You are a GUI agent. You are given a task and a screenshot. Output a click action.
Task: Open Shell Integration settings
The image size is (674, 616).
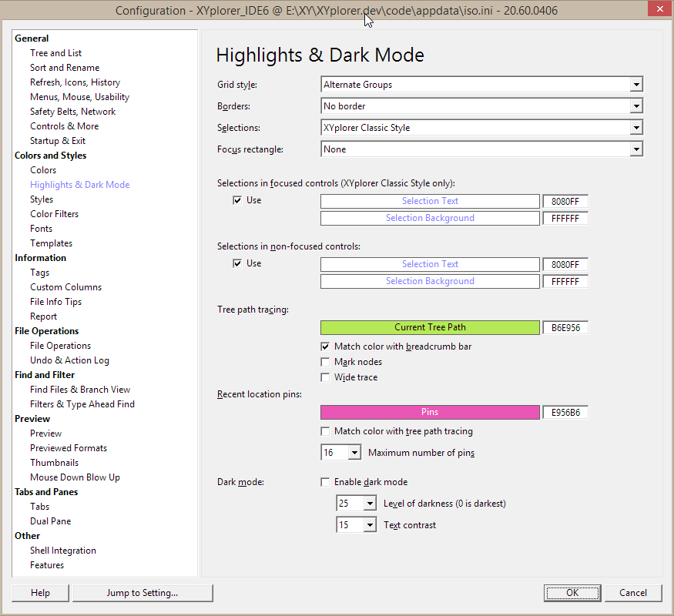pyautogui.click(x=63, y=551)
